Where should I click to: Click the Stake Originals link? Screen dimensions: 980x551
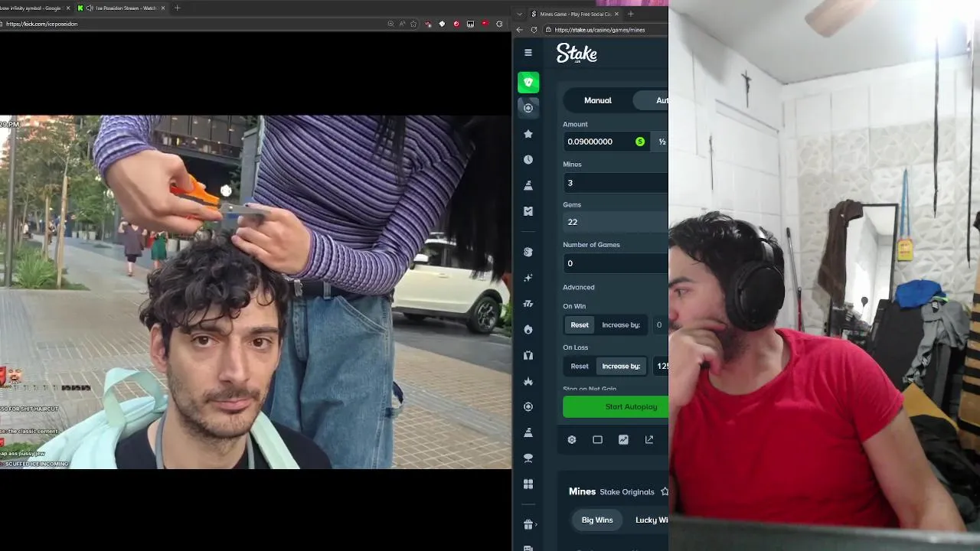627,492
